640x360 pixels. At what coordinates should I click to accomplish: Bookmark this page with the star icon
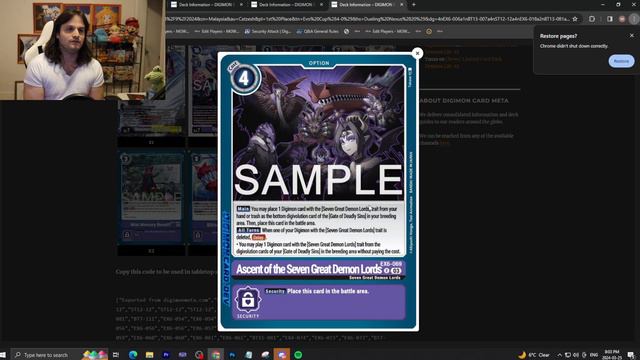point(575,19)
